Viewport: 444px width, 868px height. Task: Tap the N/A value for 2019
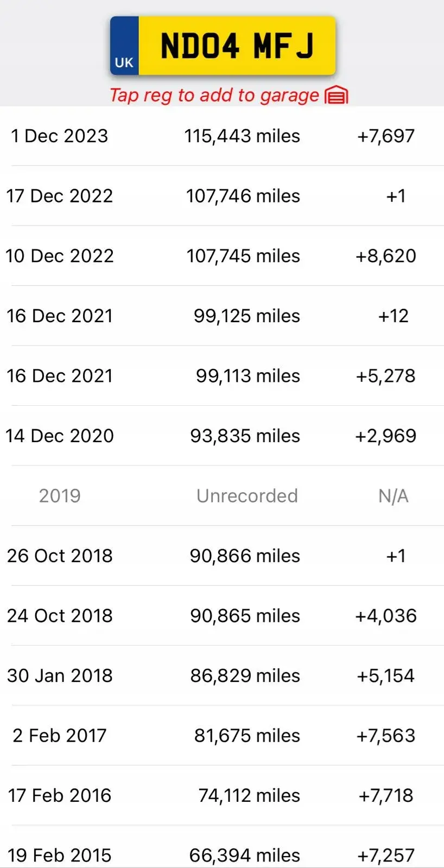(x=394, y=496)
